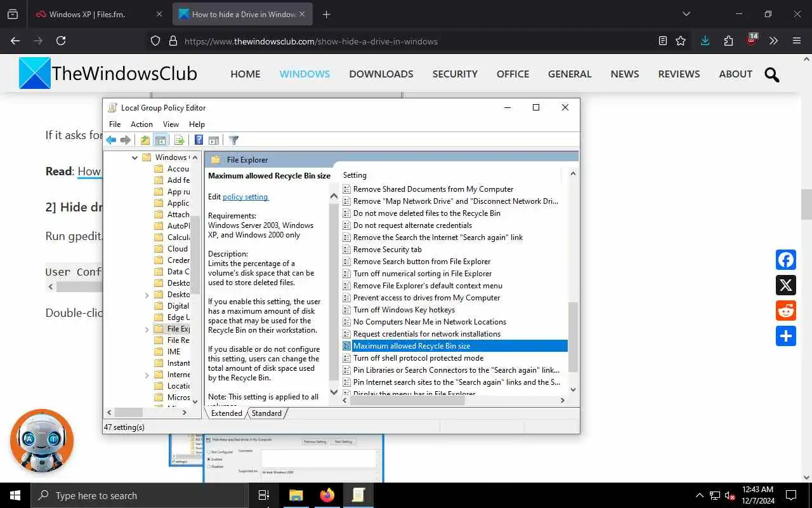
Task: Click the tracking protection shield icon
Action: tap(155, 41)
